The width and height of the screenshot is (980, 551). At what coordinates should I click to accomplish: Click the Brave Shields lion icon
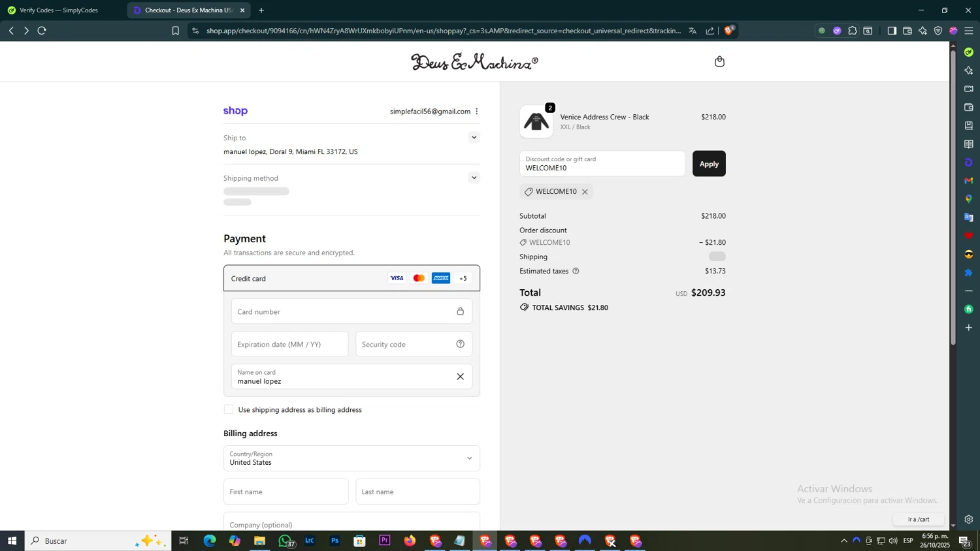click(729, 31)
